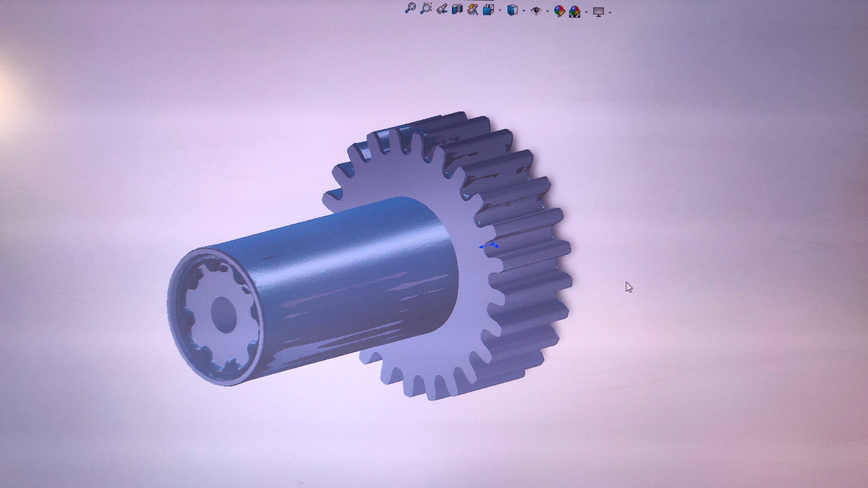Viewport: 868px width, 488px height.
Task: Expand the Apply Scene dropdown arrow
Action: click(x=587, y=12)
